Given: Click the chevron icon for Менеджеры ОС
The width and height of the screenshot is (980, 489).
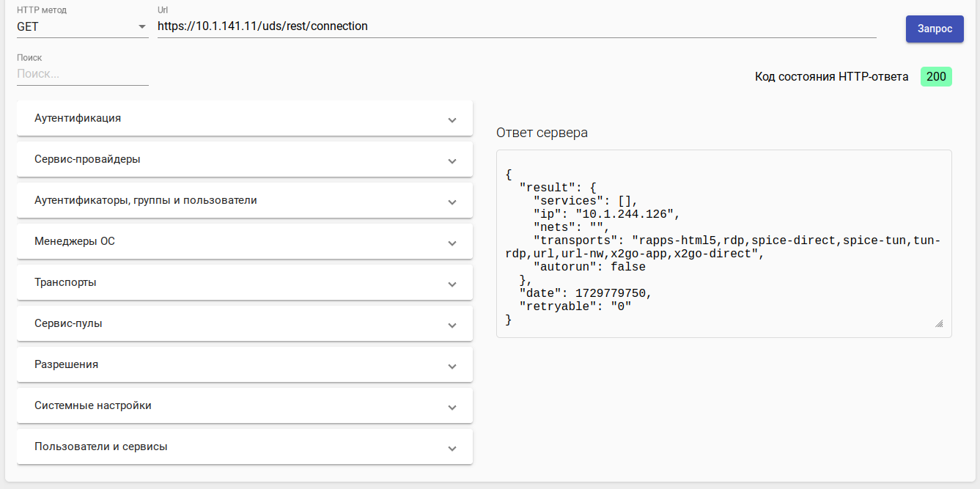Looking at the screenshot, I should (452, 243).
